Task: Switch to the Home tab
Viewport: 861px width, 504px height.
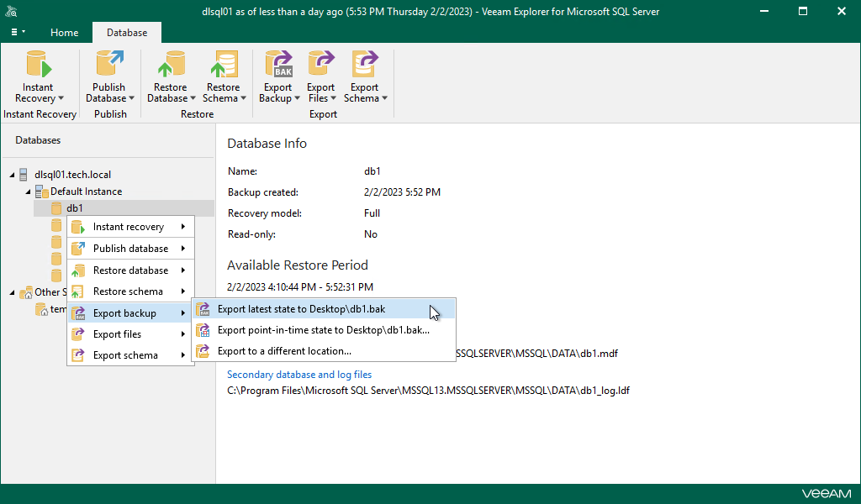Action: point(64,33)
